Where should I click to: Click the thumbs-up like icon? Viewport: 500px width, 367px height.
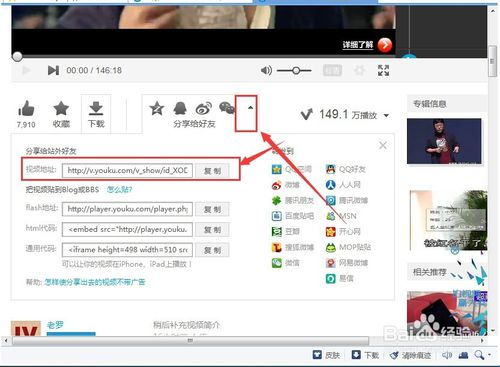[x=26, y=108]
